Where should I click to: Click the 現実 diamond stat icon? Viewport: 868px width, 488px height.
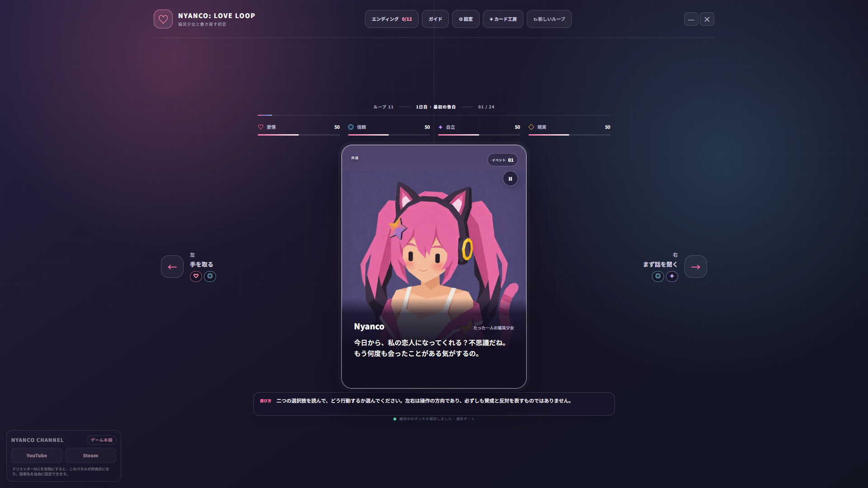(x=531, y=127)
